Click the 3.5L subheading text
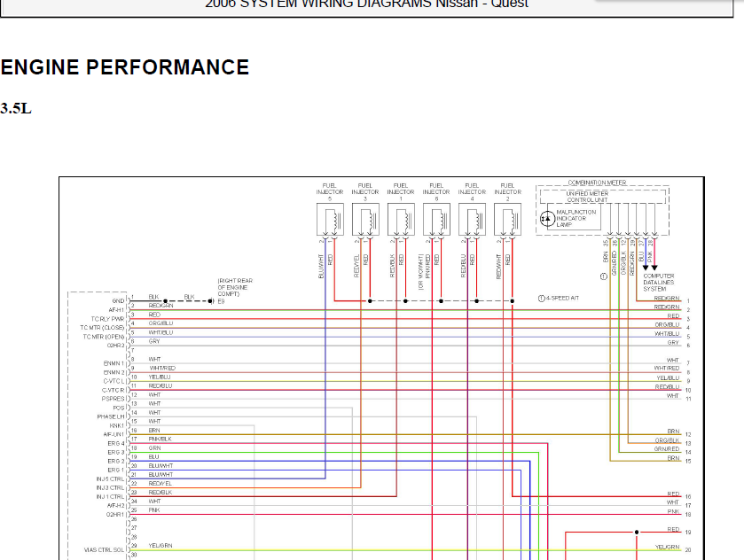This screenshot has width=744, height=560. pyautogui.click(x=16, y=109)
